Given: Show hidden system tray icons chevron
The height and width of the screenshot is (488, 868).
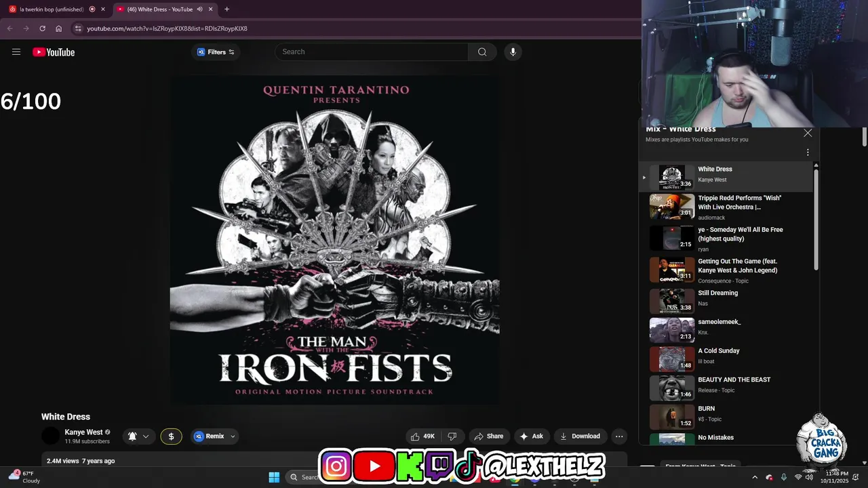Looking at the screenshot, I should (x=755, y=477).
